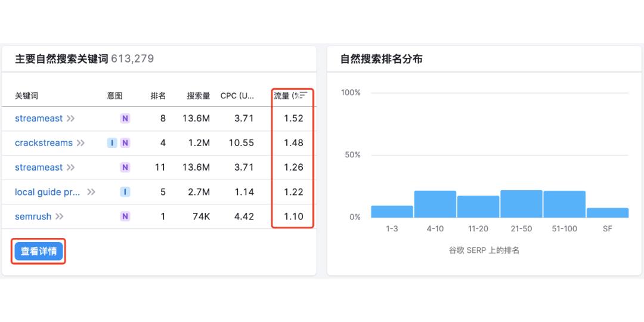Click the 1.2M search volume cell
644x322 pixels.
199,143
